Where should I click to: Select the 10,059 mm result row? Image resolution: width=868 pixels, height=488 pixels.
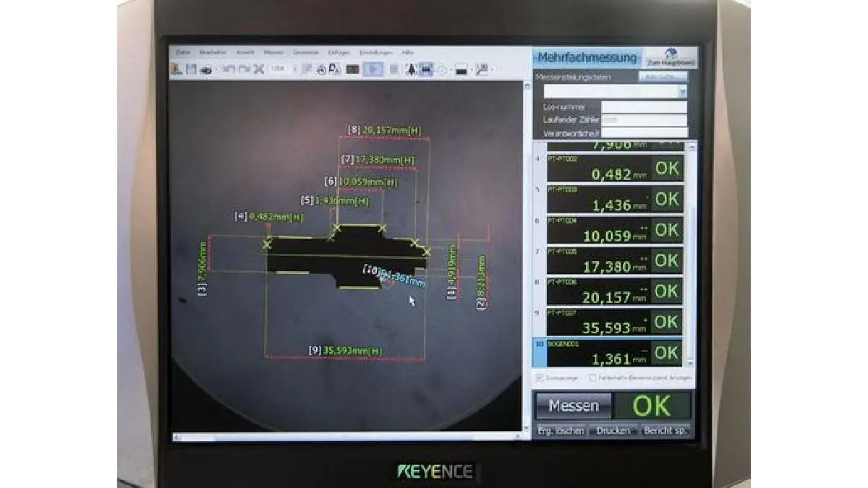tap(608, 230)
